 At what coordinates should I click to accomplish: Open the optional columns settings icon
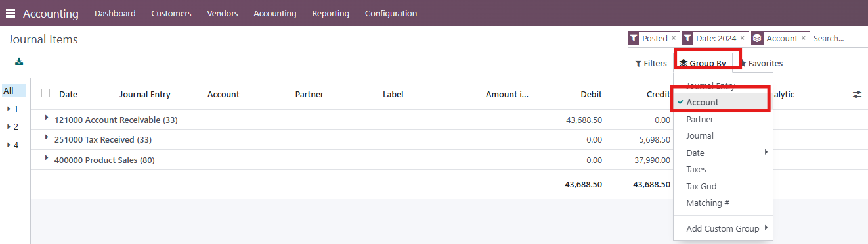pos(857,95)
